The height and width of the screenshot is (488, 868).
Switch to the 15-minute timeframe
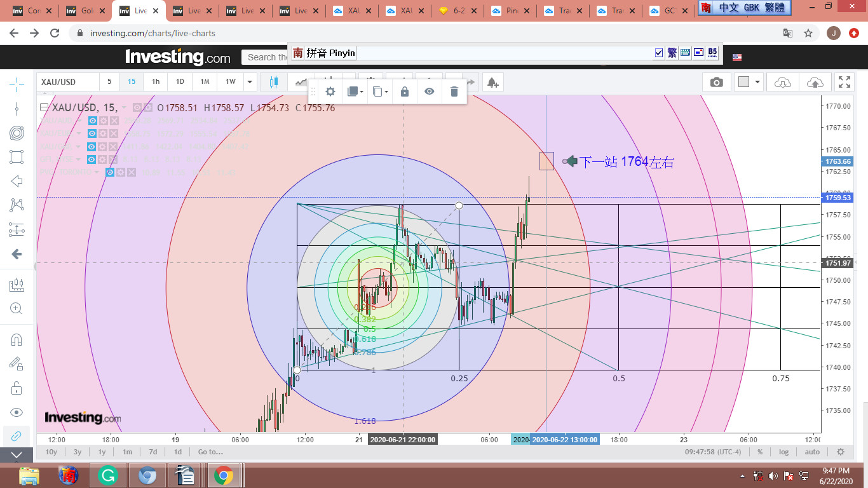pyautogui.click(x=132, y=82)
